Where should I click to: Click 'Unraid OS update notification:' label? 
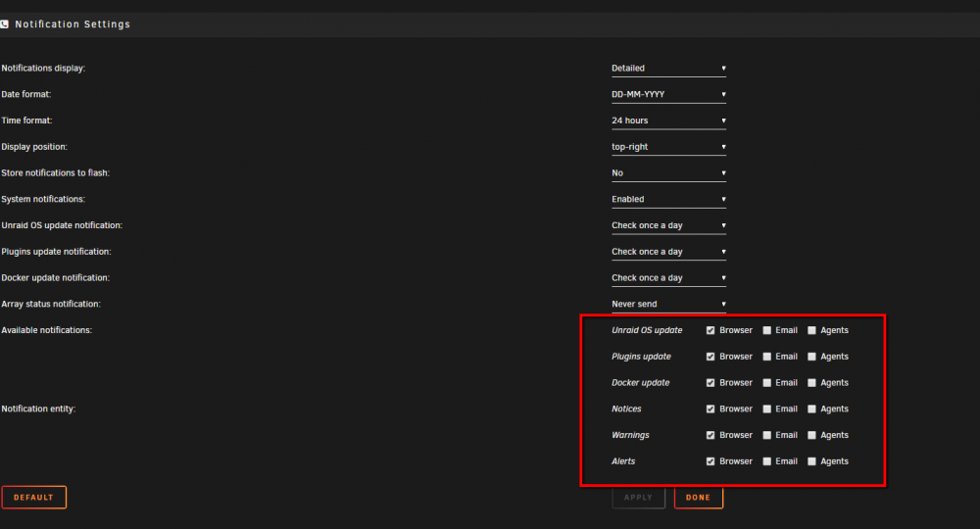coord(62,225)
